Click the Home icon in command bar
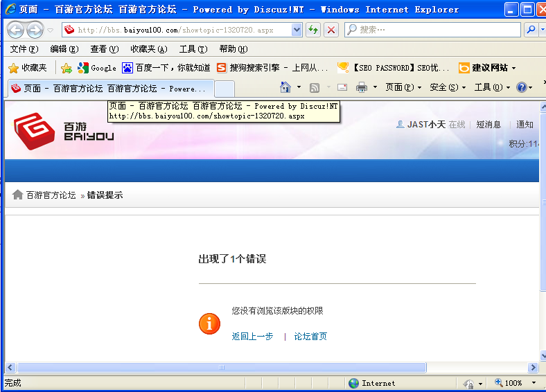 pyautogui.click(x=285, y=87)
